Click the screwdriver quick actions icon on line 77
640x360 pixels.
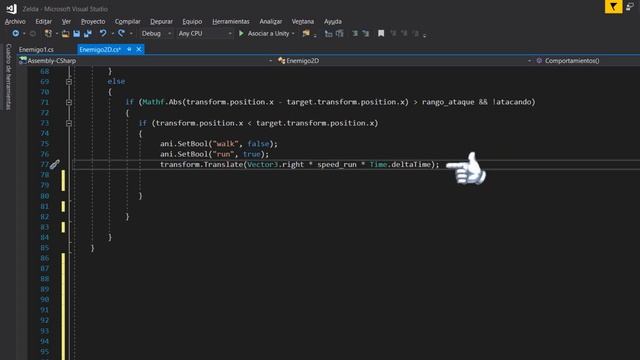coord(54,164)
